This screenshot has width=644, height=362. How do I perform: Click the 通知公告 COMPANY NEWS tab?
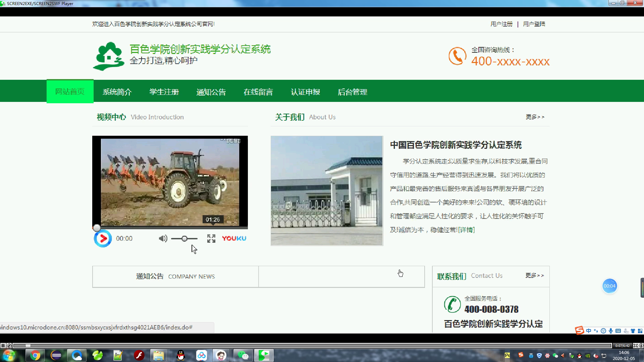(175, 277)
